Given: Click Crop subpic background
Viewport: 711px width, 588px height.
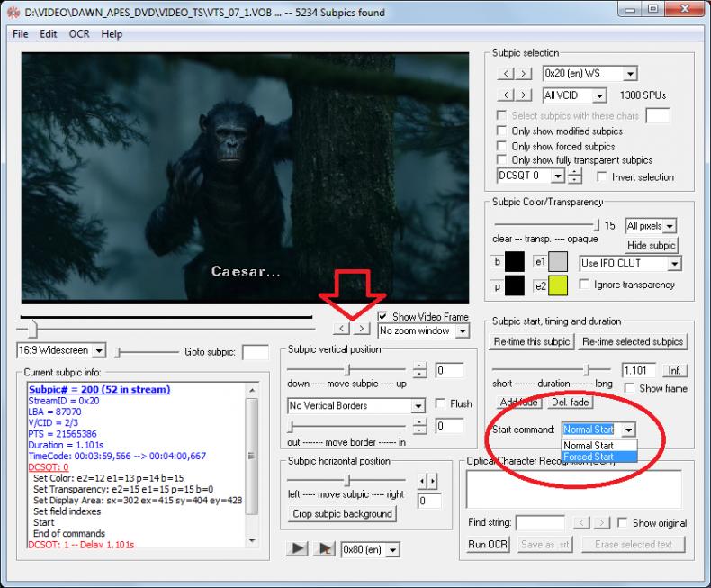Looking at the screenshot, I should point(342,513).
